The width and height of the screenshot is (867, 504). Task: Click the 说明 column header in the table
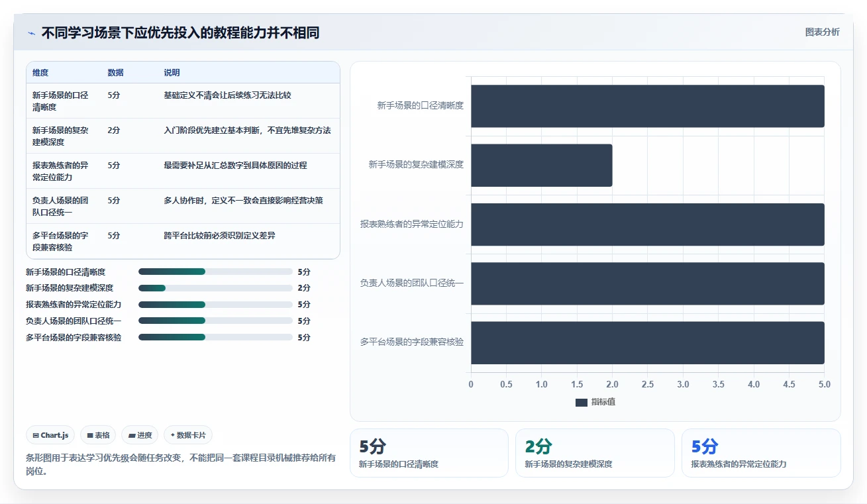click(x=172, y=73)
